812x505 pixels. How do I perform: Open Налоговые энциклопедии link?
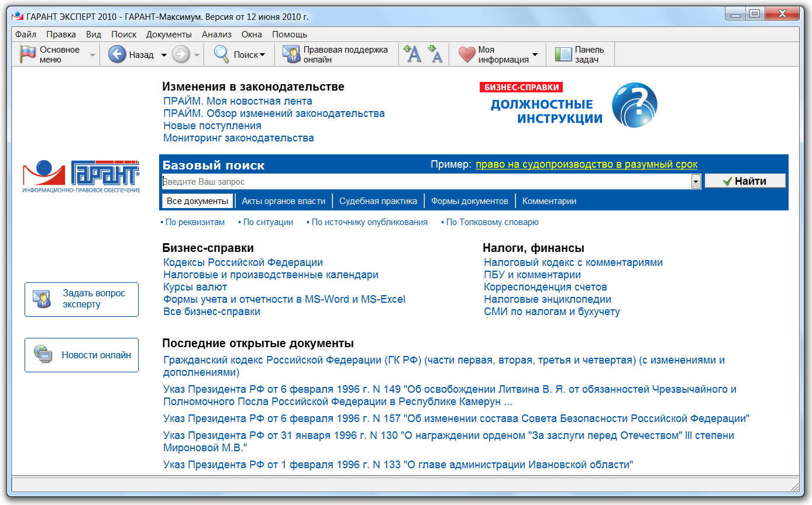coord(548,299)
